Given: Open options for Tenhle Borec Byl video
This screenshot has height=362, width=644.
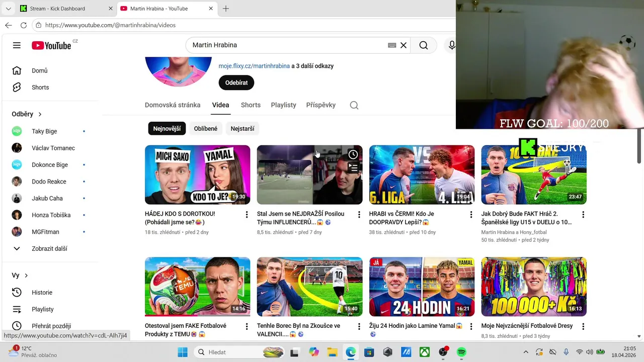Looking at the screenshot, I should 359,327.
